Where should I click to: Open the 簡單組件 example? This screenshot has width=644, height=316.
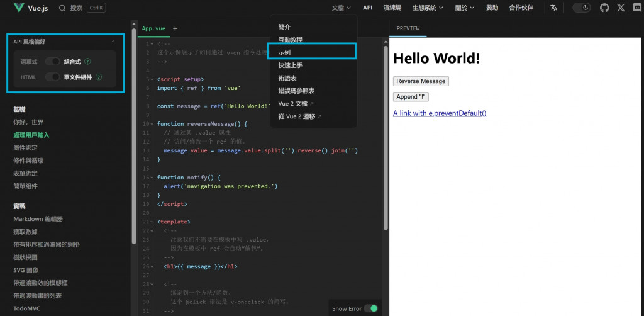[25, 186]
